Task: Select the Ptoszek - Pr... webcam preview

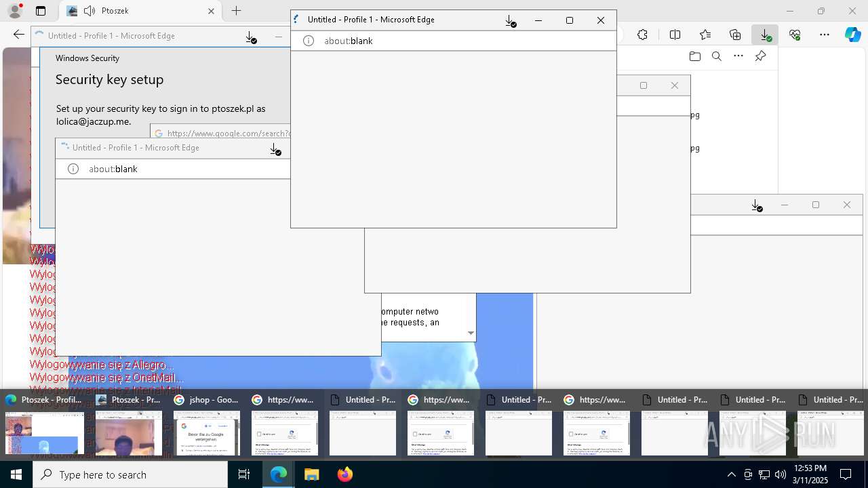Action: pos(129,425)
